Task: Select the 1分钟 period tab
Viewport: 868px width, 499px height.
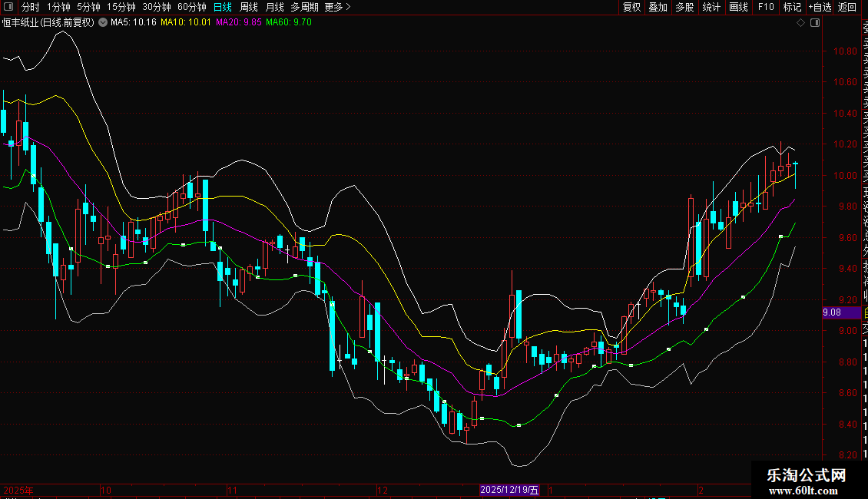Action: tap(59, 7)
